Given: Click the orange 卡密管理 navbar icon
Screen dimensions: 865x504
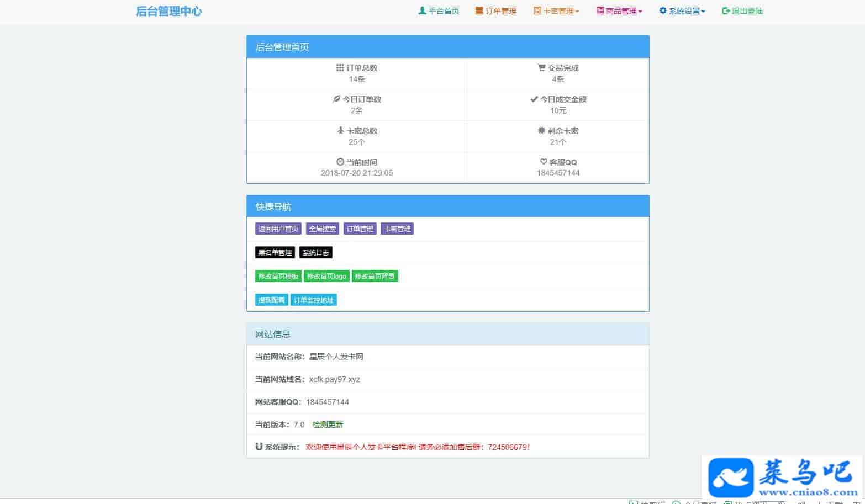Looking at the screenshot, I should [x=537, y=10].
